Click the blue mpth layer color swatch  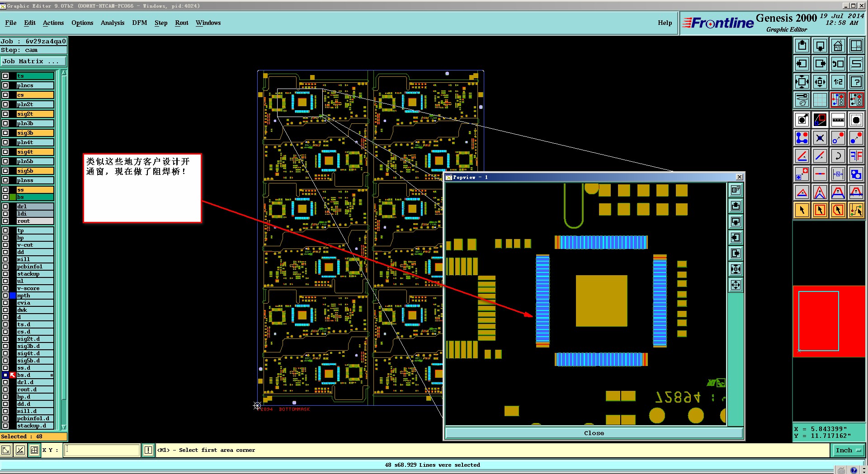pyautogui.click(x=13, y=296)
